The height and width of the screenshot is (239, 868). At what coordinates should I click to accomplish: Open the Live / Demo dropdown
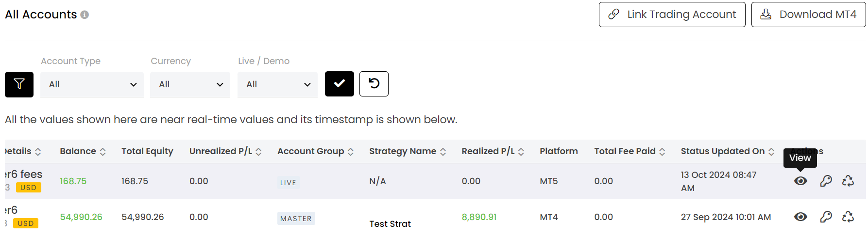pyautogui.click(x=278, y=84)
